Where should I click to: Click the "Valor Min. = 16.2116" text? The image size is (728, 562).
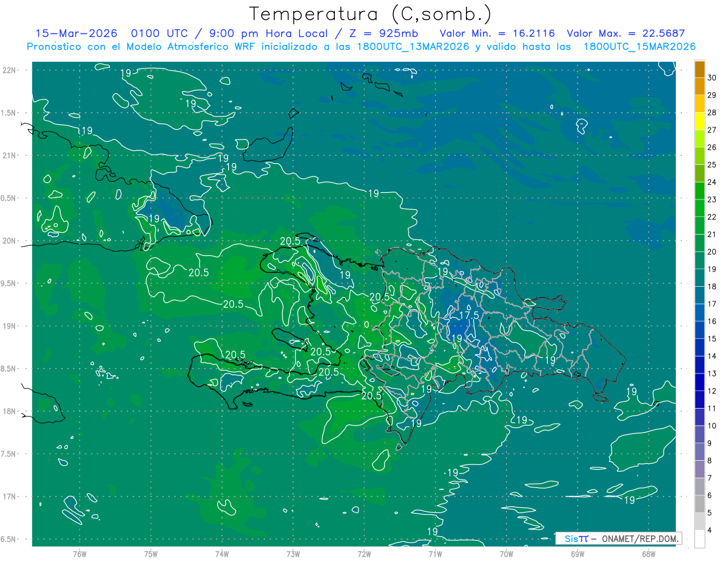(x=497, y=34)
